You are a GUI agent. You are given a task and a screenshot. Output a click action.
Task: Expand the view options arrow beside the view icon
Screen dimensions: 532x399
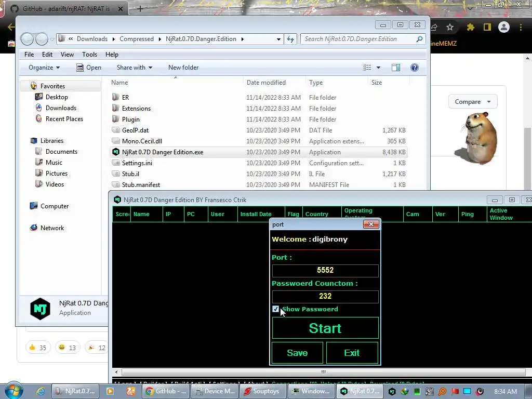coord(378,68)
